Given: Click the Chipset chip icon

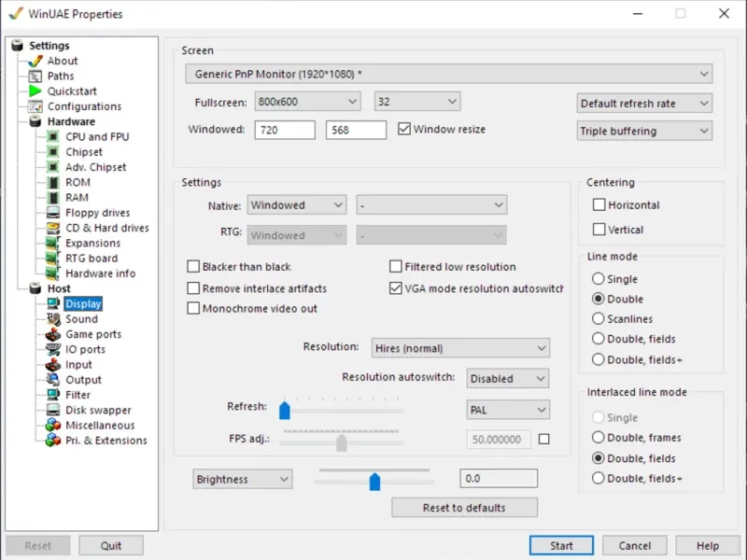Looking at the screenshot, I should coord(53,152).
